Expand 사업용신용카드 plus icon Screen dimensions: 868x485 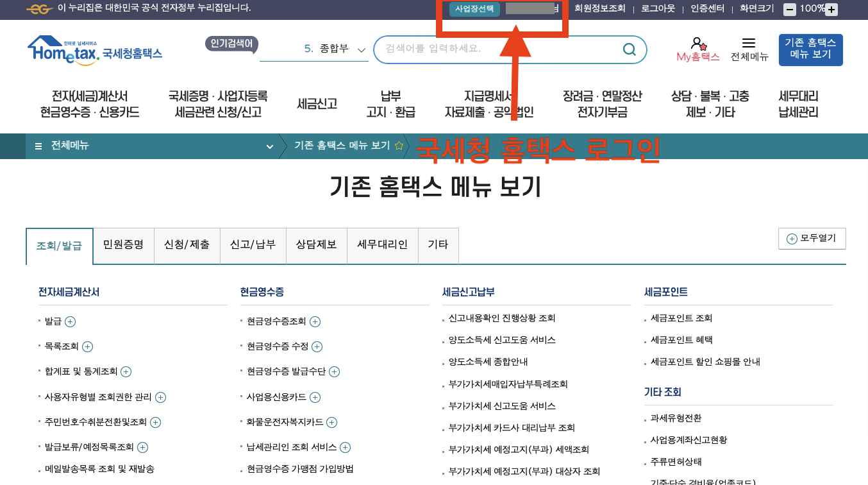[x=315, y=397]
